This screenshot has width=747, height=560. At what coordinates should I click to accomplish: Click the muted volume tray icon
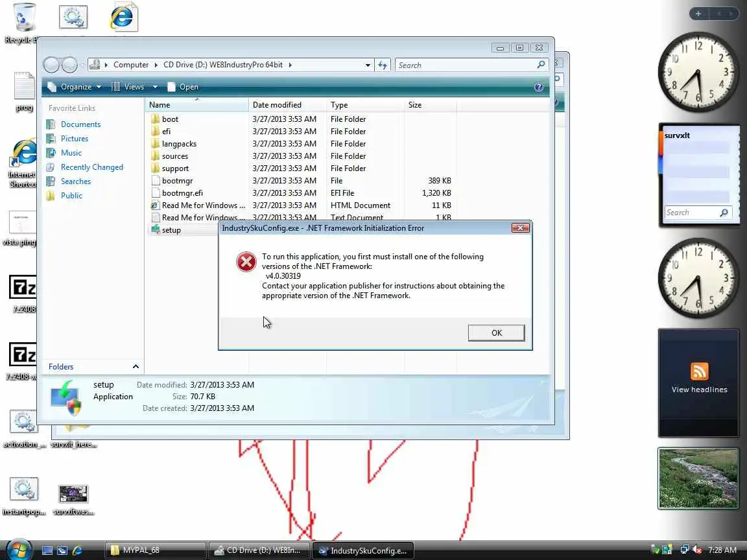[x=698, y=550]
